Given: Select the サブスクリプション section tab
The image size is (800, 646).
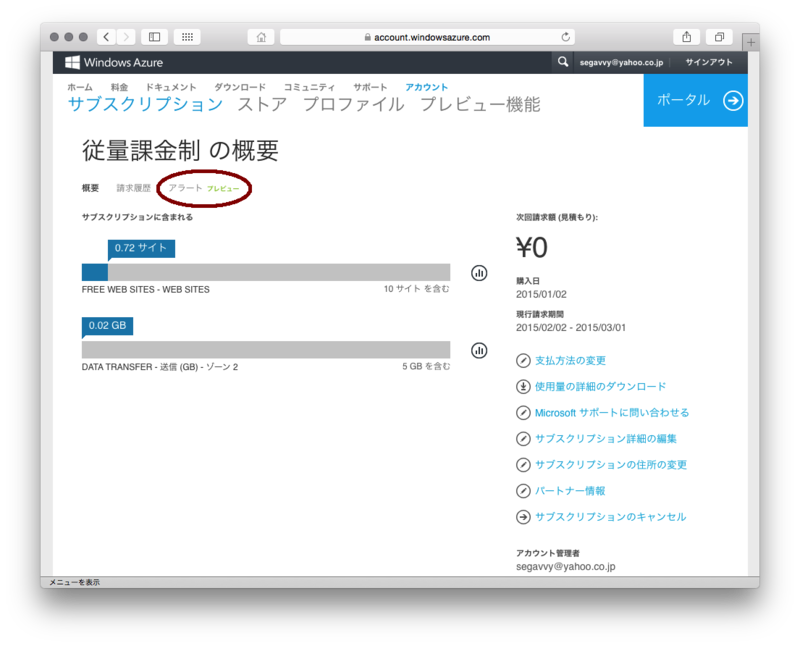Looking at the screenshot, I should tap(145, 104).
